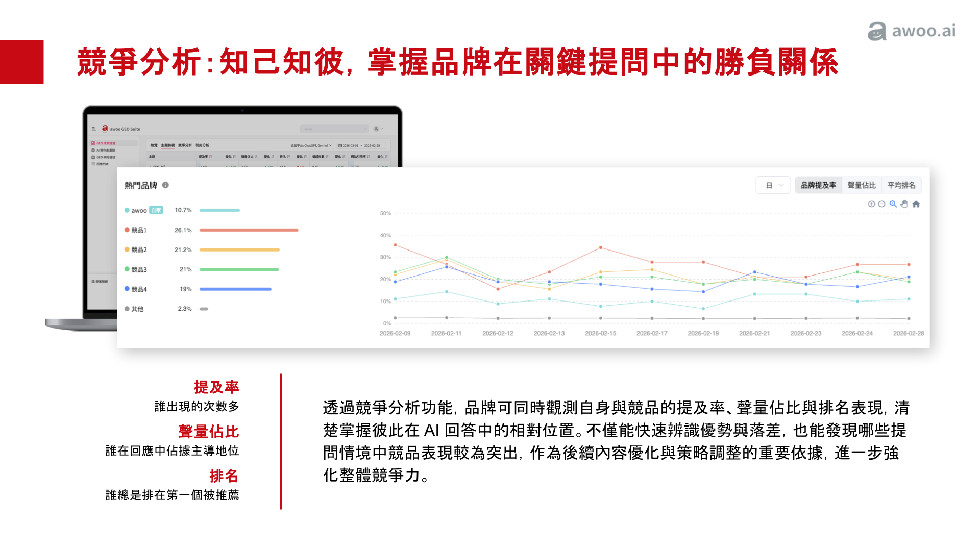Switch chart to 品牌提及率

tap(818, 185)
